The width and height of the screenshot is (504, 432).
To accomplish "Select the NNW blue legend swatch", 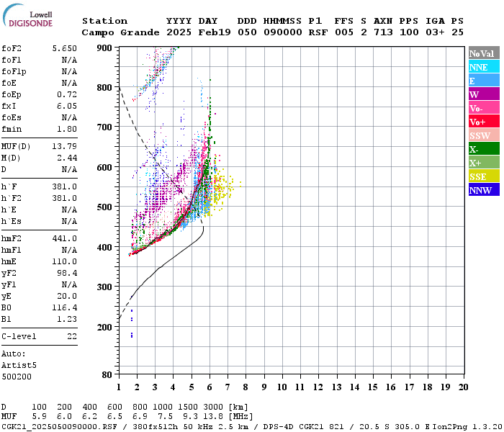I will click(x=484, y=189).
